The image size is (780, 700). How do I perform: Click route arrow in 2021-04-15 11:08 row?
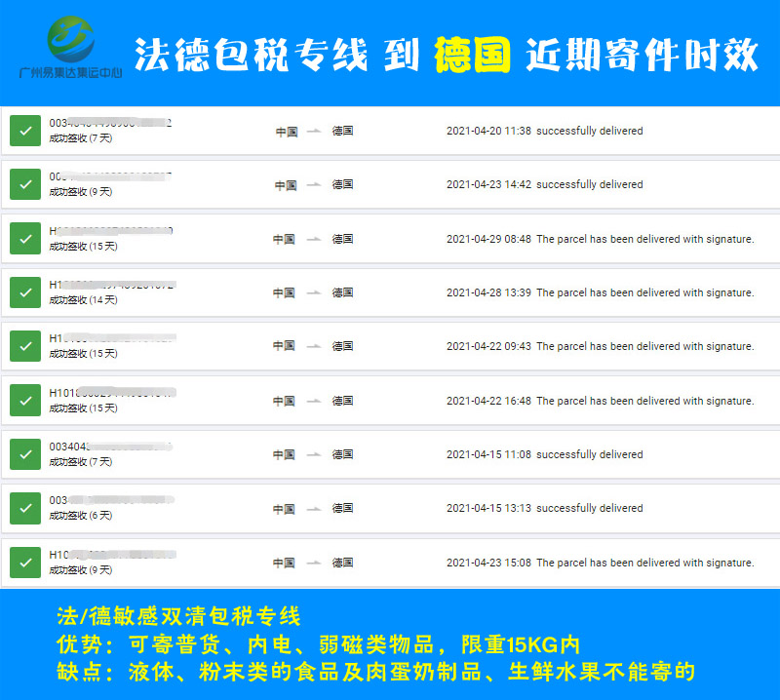pyautogui.click(x=313, y=454)
